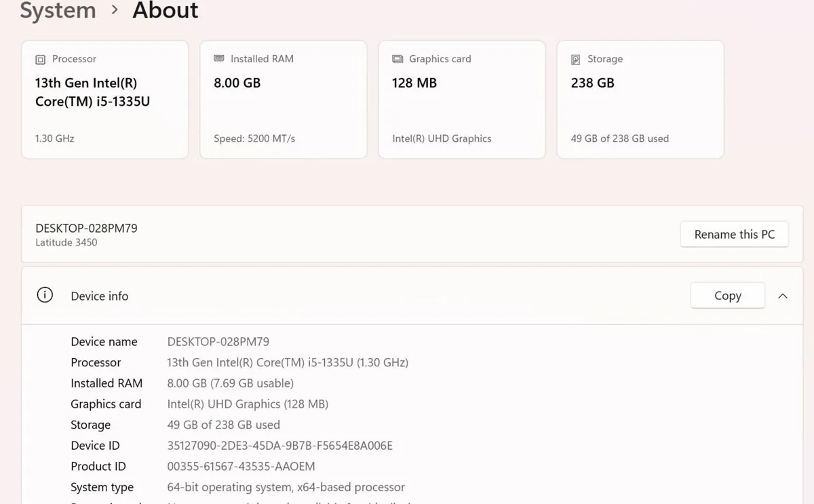Select the Device ID value text
The width and height of the screenshot is (814, 504).
coord(280,446)
